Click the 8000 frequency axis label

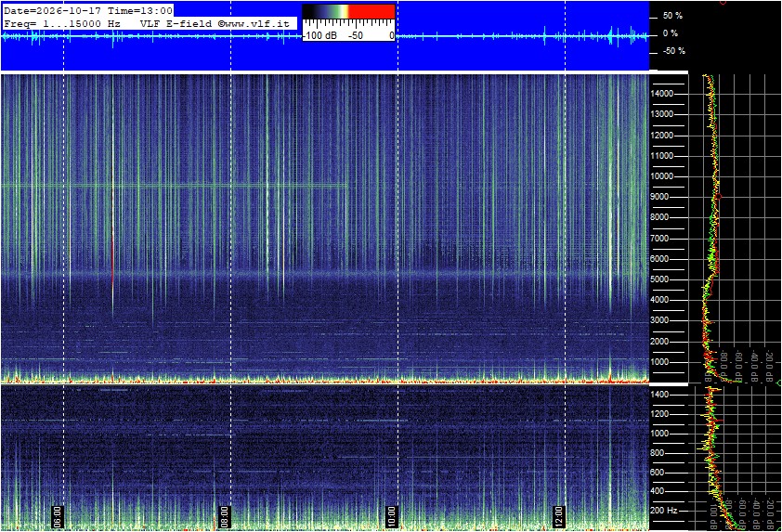click(659, 217)
